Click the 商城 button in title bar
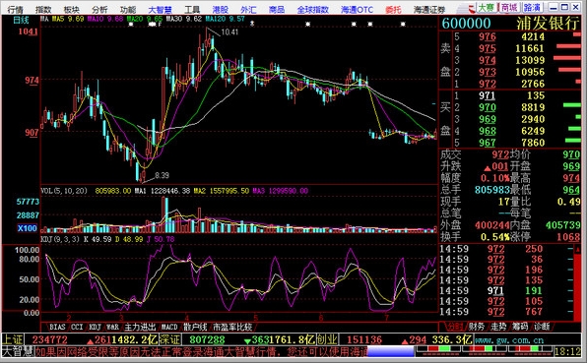The image size is (588, 364). coord(509,8)
